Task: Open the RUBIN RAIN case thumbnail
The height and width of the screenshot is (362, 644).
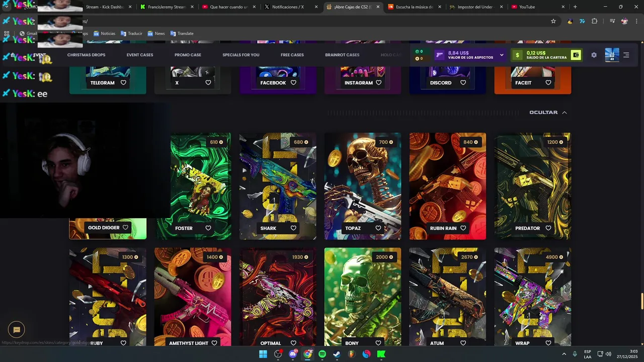Action: [448, 186]
